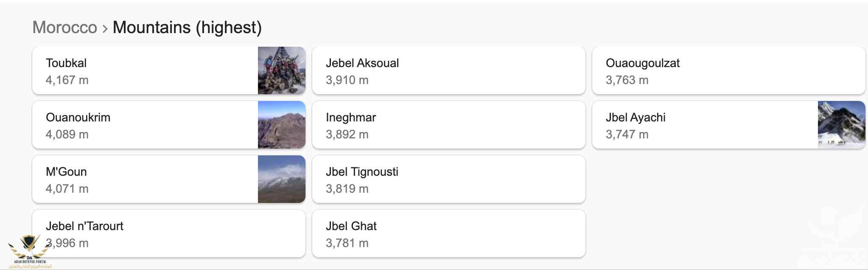Open the Toubkal summit photo thumbnail
This screenshot has width=868, height=270.
(x=282, y=70)
